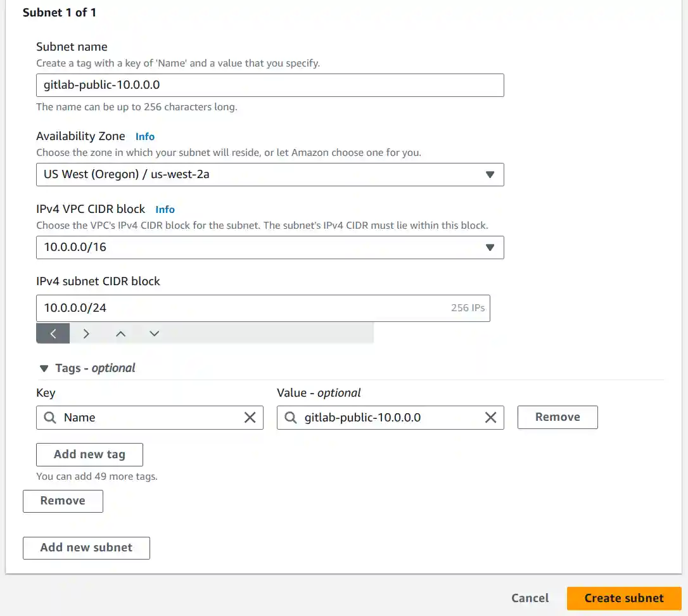The height and width of the screenshot is (616, 688).
Task: Click the right chevron arrow icon
Action: (86, 333)
